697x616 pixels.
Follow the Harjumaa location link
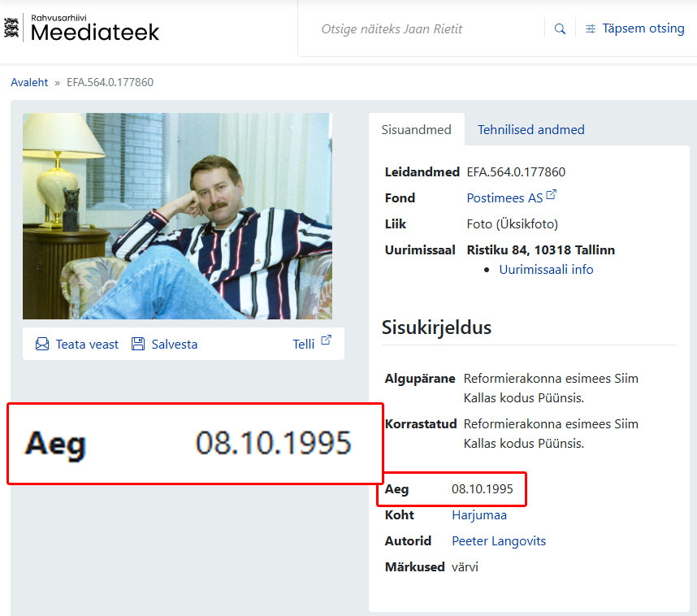click(478, 515)
